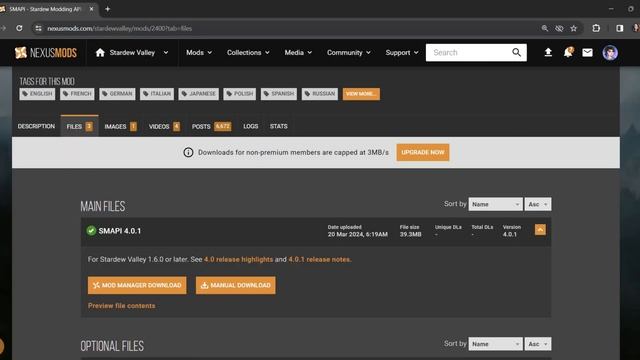The image size is (640, 360).
Task: Click the browser address bar URL
Action: pos(120,28)
